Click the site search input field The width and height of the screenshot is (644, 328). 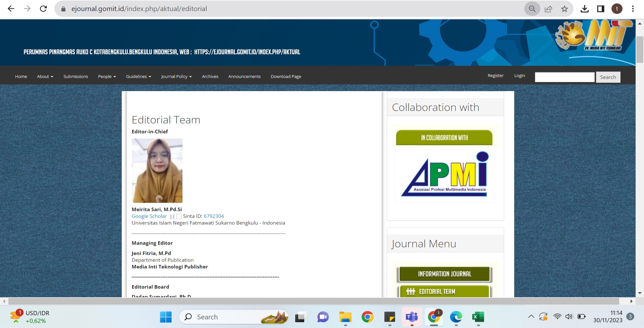pos(565,77)
